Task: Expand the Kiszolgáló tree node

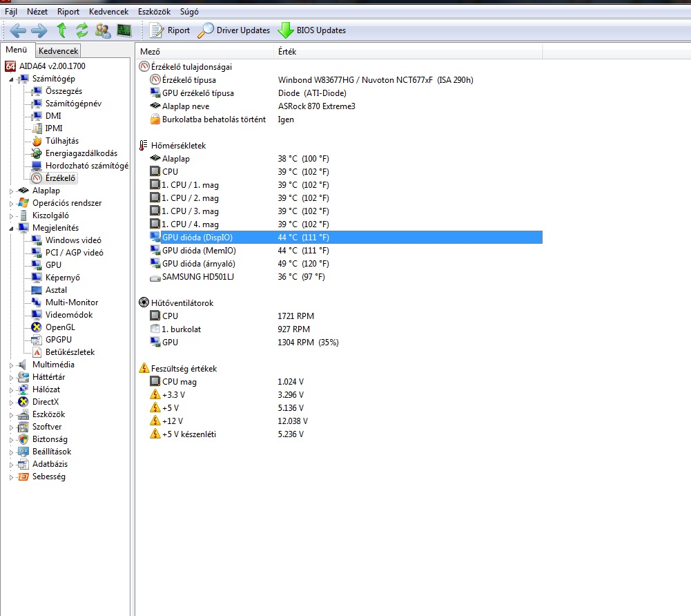Action: coord(11,215)
